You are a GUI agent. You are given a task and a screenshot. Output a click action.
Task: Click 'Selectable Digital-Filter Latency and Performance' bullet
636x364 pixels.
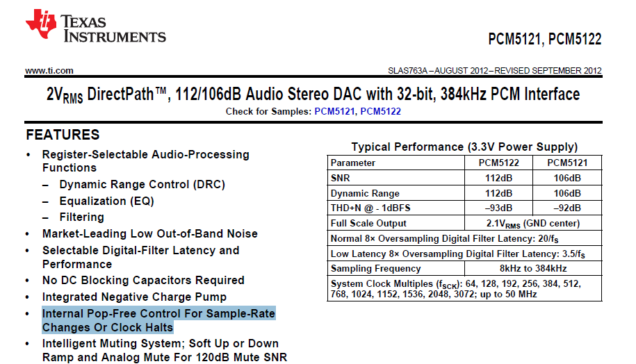tap(140, 257)
